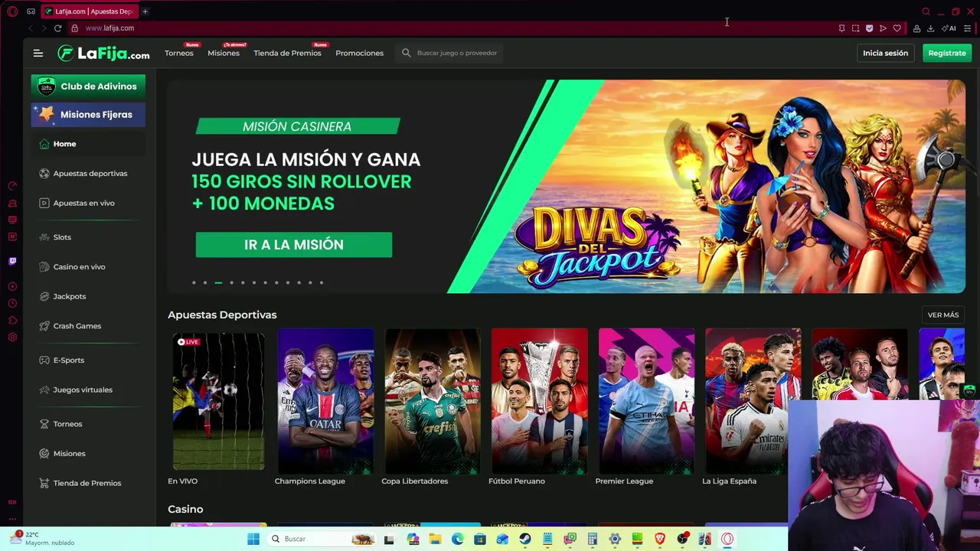Click the taskbar Buscar search box

click(322, 539)
